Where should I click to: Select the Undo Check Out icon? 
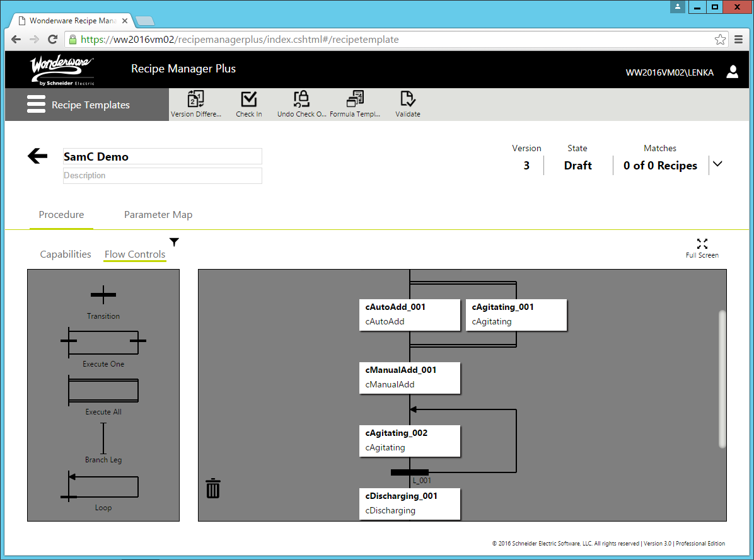(x=301, y=103)
